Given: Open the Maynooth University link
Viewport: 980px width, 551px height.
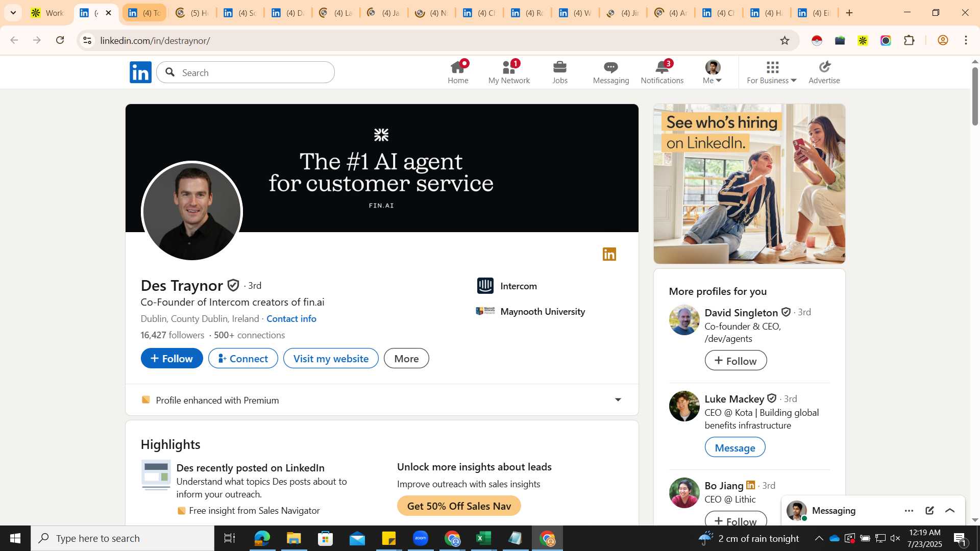Looking at the screenshot, I should [x=531, y=311].
